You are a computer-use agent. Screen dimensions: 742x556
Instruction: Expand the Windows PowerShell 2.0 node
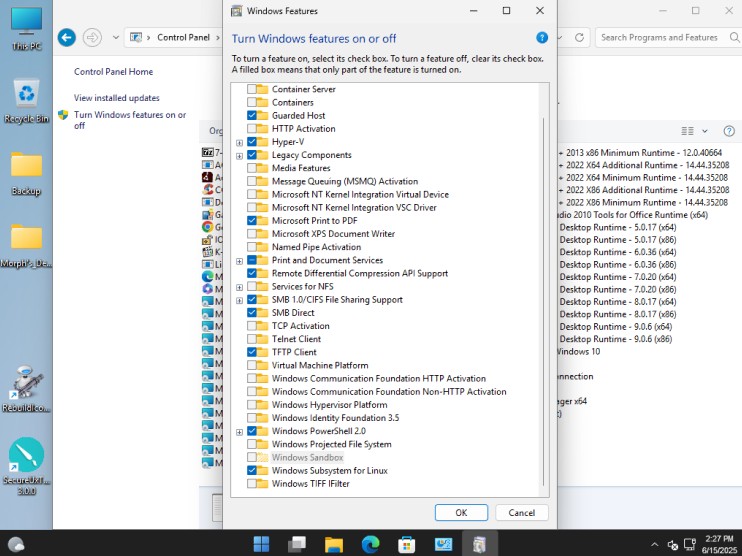[x=239, y=432]
